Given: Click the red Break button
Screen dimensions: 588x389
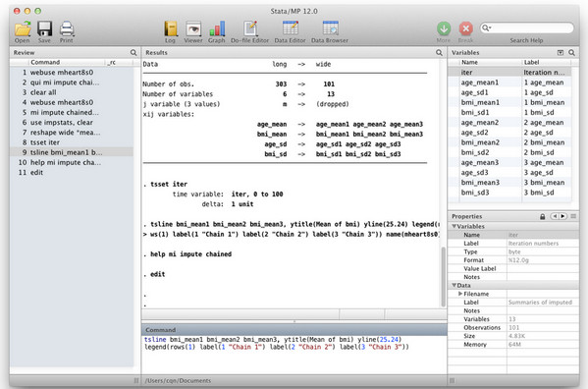Looking at the screenshot, I should [465, 28].
